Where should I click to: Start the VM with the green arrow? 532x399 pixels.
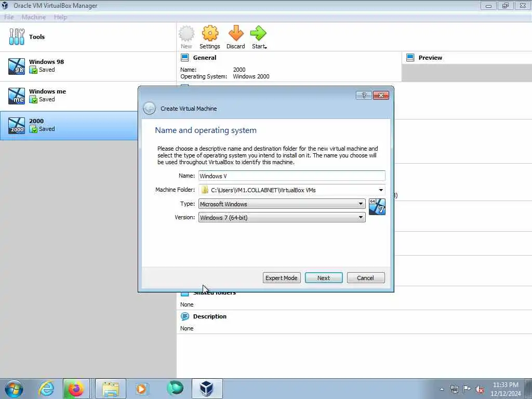click(x=258, y=33)
